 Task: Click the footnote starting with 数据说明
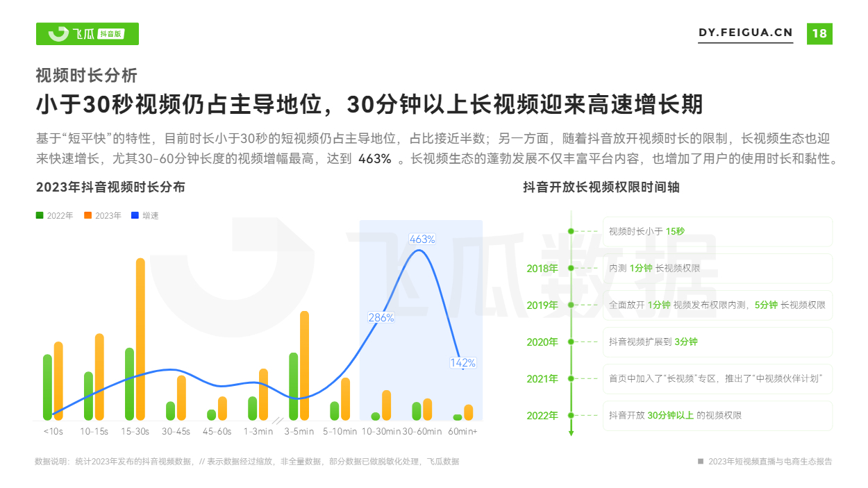(247, 462)
